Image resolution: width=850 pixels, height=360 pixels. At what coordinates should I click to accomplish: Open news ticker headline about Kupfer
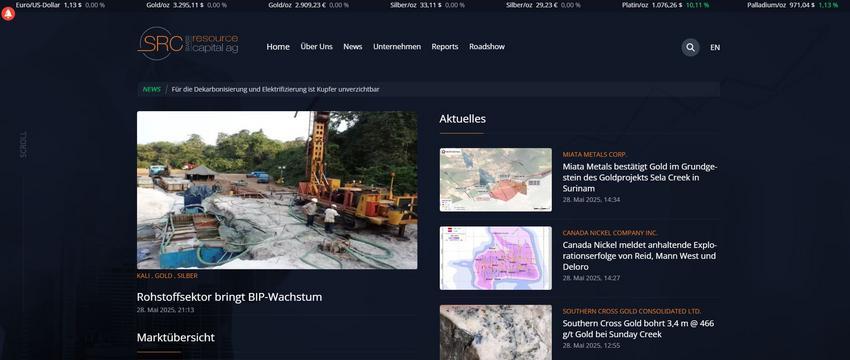pos(275,89)
